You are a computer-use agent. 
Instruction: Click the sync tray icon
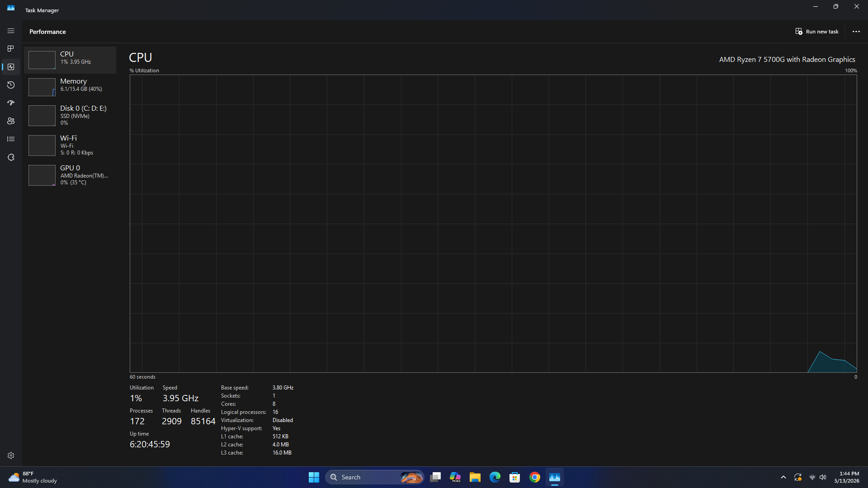pos(798,477)
